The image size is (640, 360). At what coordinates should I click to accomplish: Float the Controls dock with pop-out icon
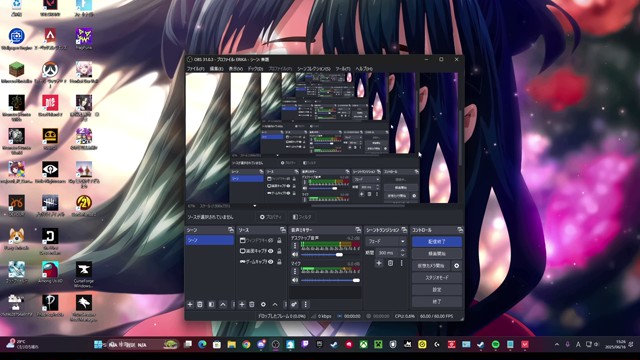tap(460, 230)
